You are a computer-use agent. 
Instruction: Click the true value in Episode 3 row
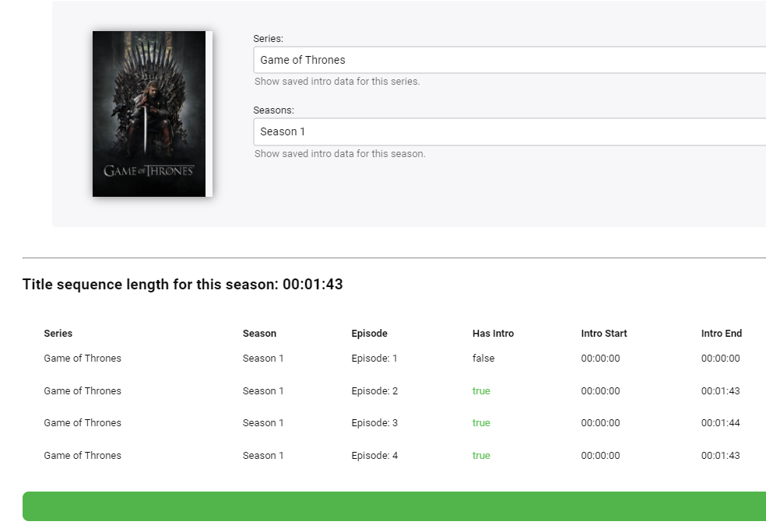tap(481, 422)
